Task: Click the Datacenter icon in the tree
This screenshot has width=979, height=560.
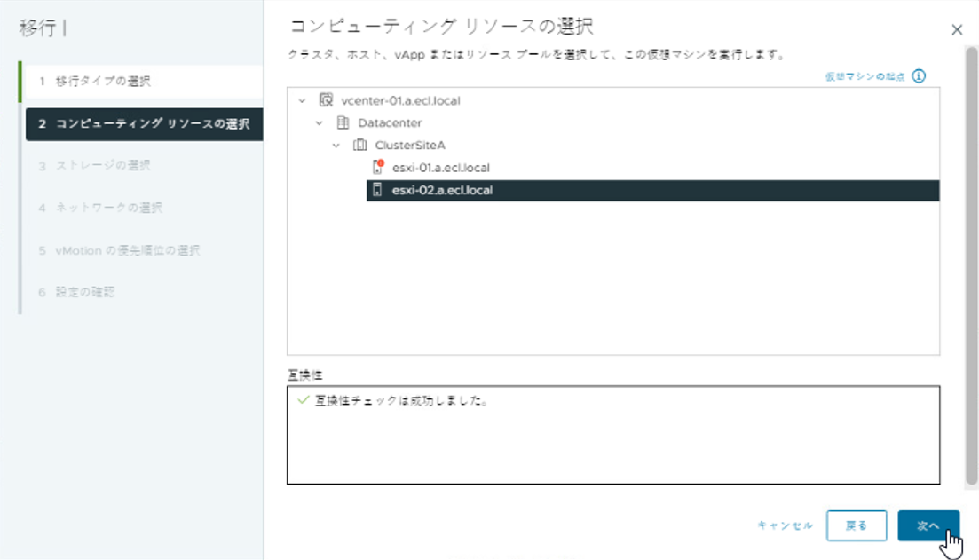Action: click(343, 123)
